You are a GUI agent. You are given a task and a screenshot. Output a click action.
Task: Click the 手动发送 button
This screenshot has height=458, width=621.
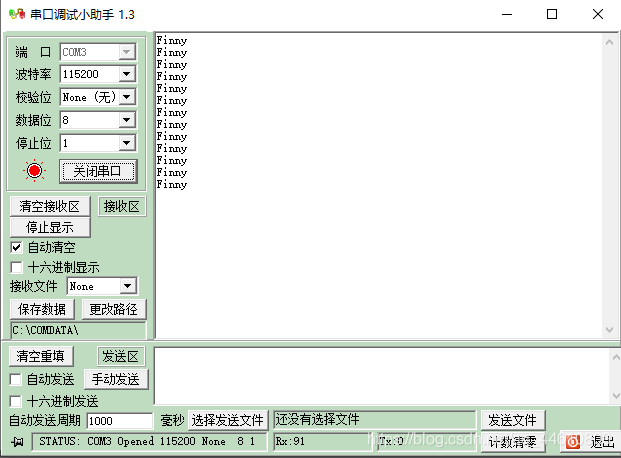(x=116, y=379)
